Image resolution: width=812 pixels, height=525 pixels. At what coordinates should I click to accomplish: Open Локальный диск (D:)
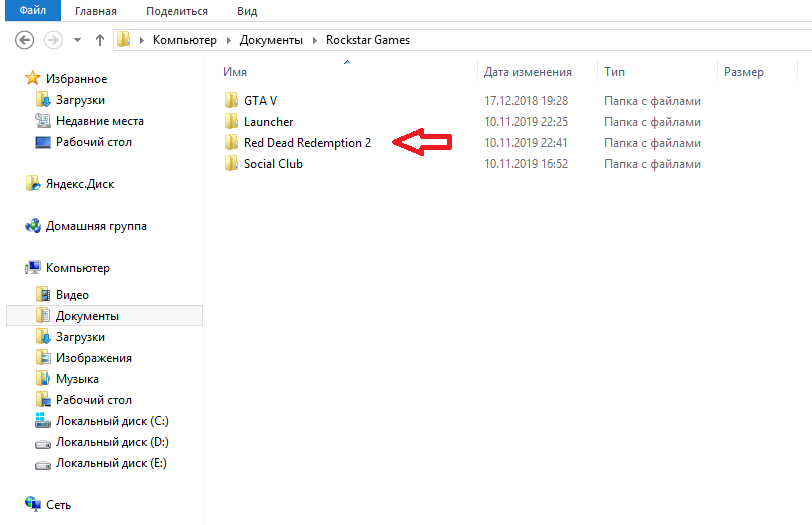[x=112, y=442]
